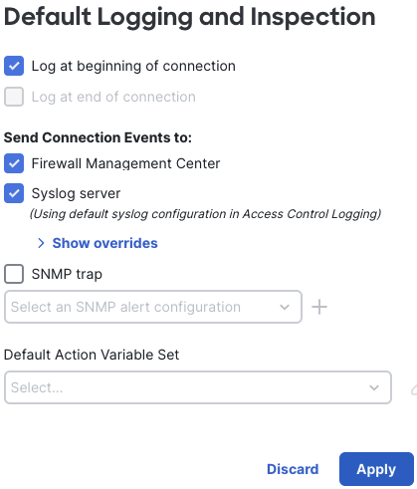The image size is (417, 489).
Task: Enable the SNMP trap checkbox
Action: tap(14, 274)
